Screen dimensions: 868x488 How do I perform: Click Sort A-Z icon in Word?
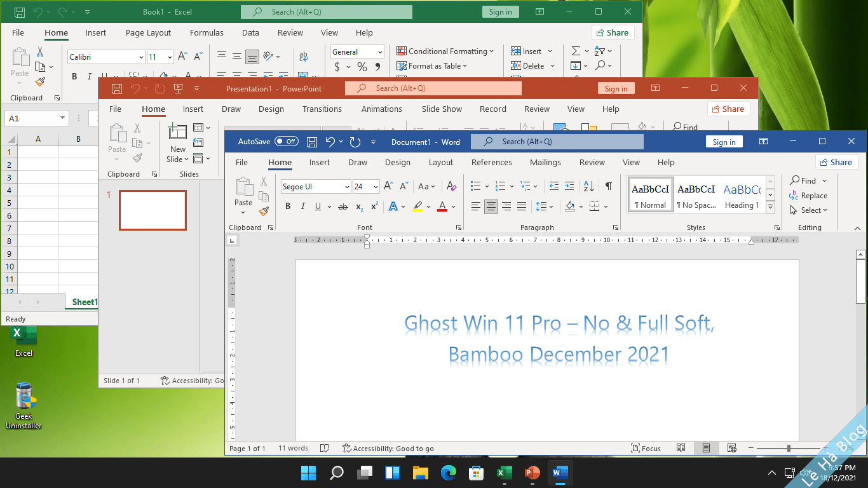589,186
